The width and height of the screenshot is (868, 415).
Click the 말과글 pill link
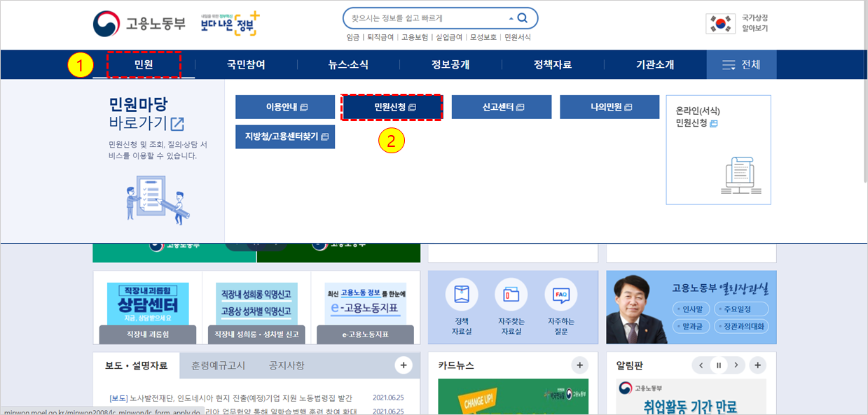(692, 326)
